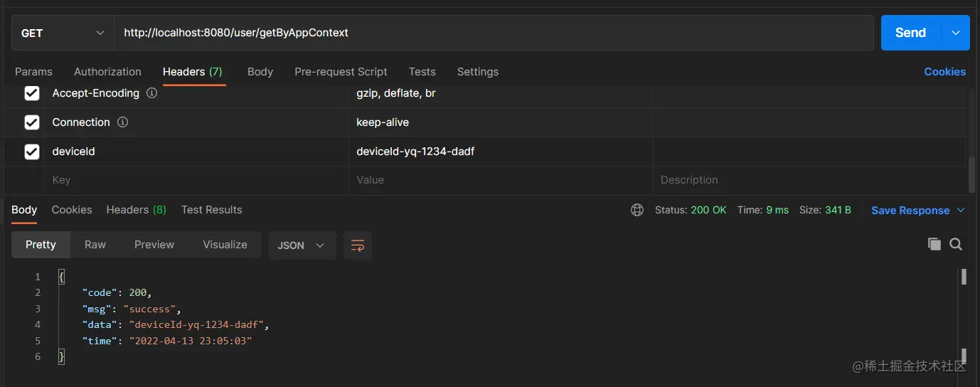Expand the Send button dropdown arrow
Image resolution: width=980 pixels, height=387 pixels.
[x=956, y=33]
